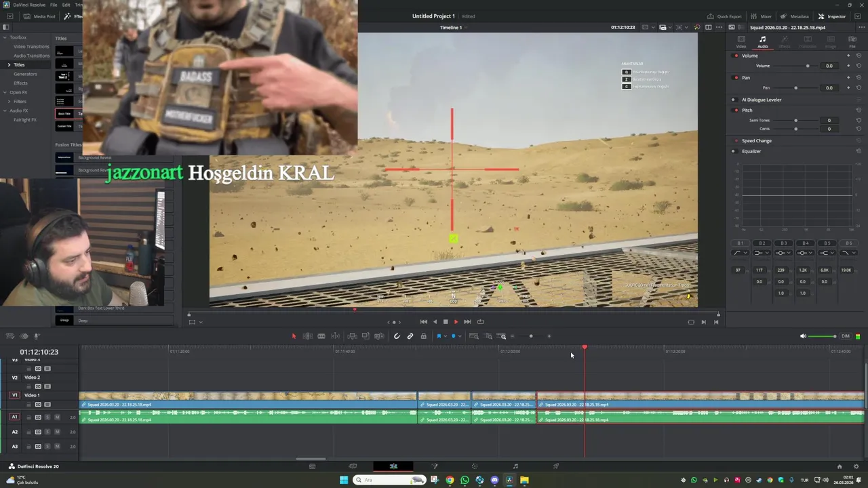
Task: Activate the Dynamic Trim Mode tool
Action: coord(321,336)
